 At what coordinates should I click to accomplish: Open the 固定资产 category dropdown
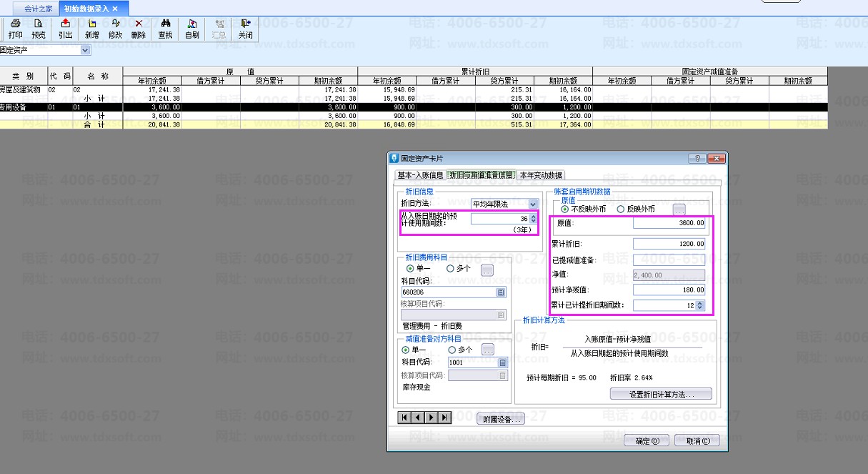86,51
